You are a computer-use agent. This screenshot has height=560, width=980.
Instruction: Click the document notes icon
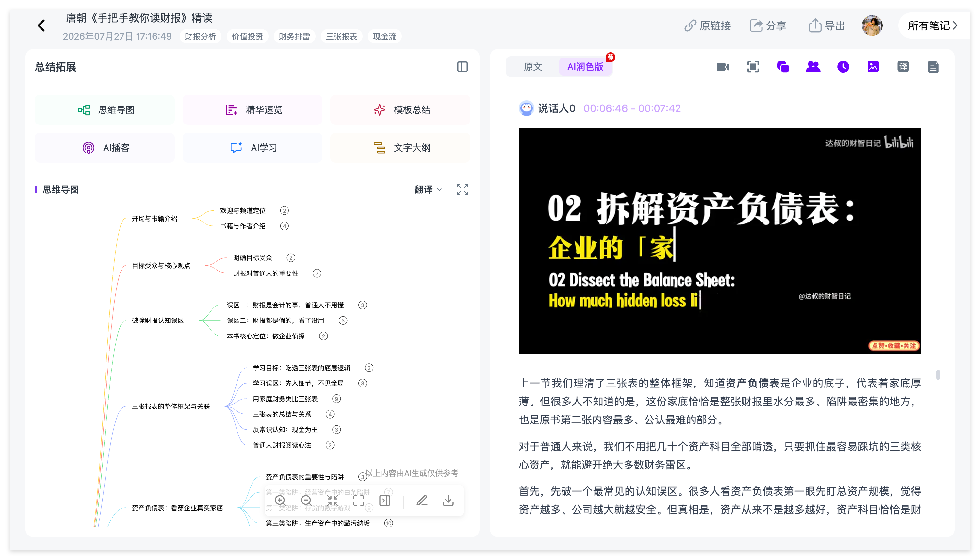(x=933, y=67)
